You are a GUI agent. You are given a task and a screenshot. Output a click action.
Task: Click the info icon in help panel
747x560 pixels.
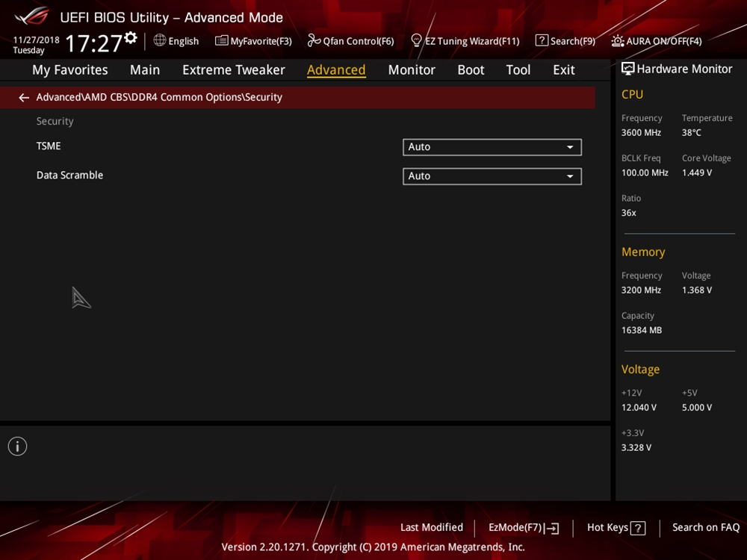click(x=18, y=447)
